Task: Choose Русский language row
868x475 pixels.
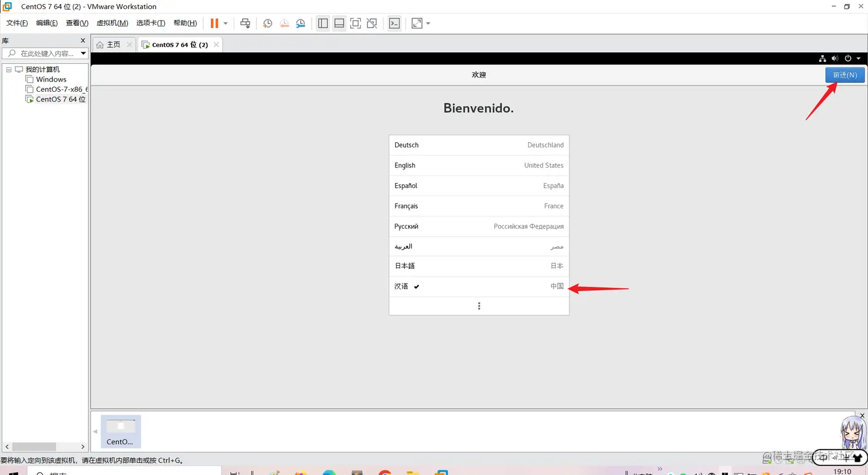Action: tap(479, 227)
